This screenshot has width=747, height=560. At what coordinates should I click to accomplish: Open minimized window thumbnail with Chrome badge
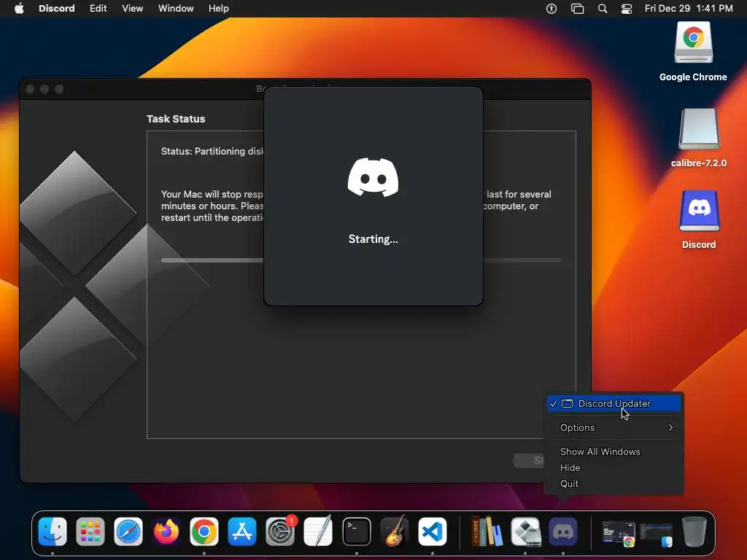618,533
